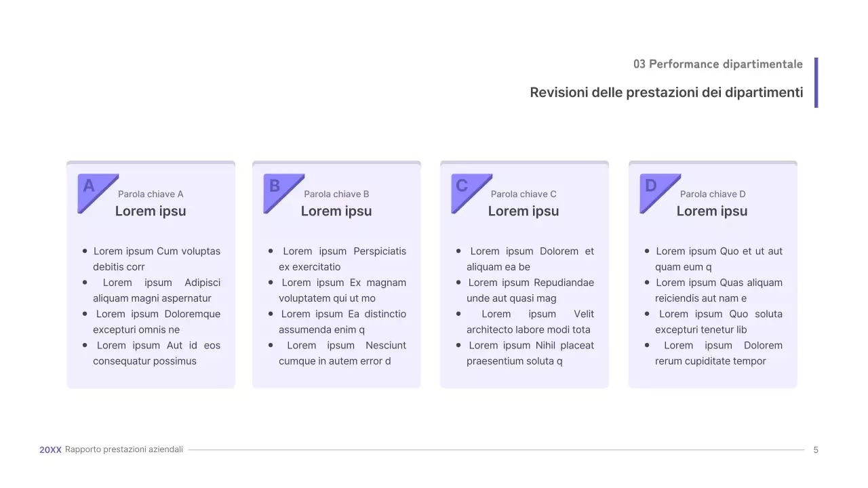Click the bullet "Lorem ipsum Cum voluptas debitis corr"
868x488 pixels.
tap(157, 259)
